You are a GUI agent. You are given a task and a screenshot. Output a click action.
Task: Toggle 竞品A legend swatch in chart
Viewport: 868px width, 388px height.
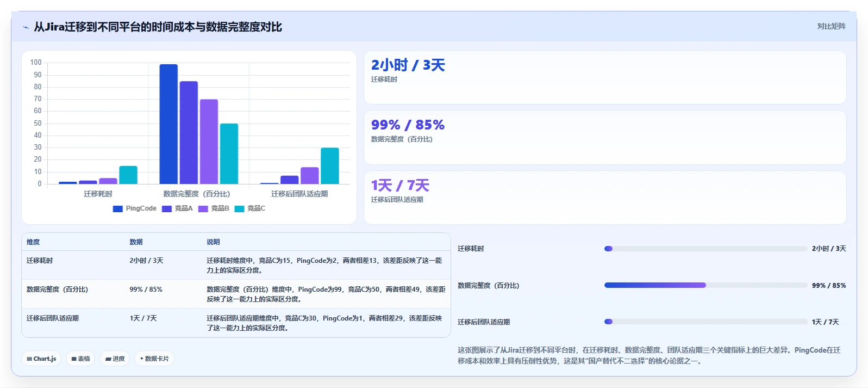(x=167, y=209)
